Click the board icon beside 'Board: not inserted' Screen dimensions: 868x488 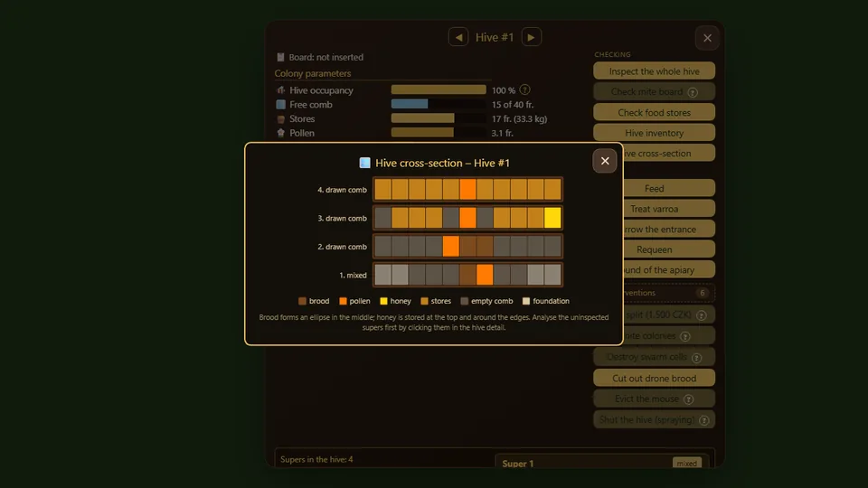pos(280,57)
